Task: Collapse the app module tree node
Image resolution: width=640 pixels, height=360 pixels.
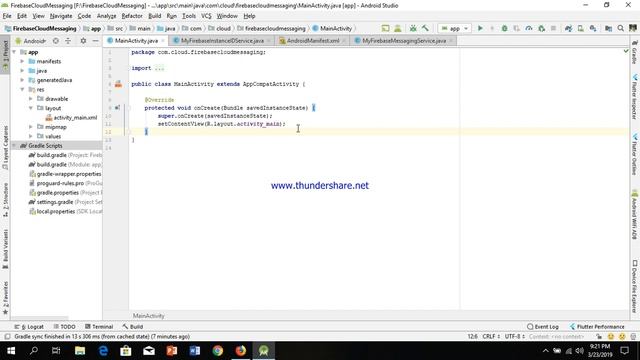Action: click(15, 52)
